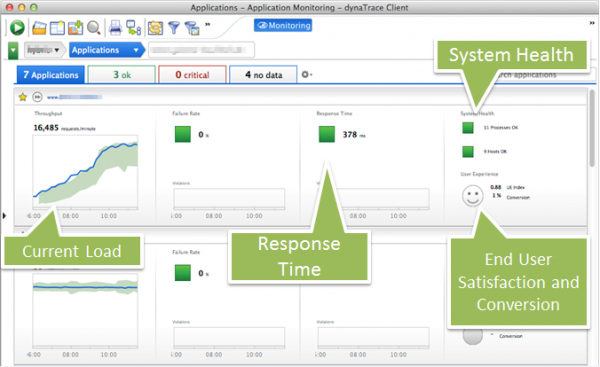Click the add dashboard icon with green plus
600x367 pixels.
(76, 28)
